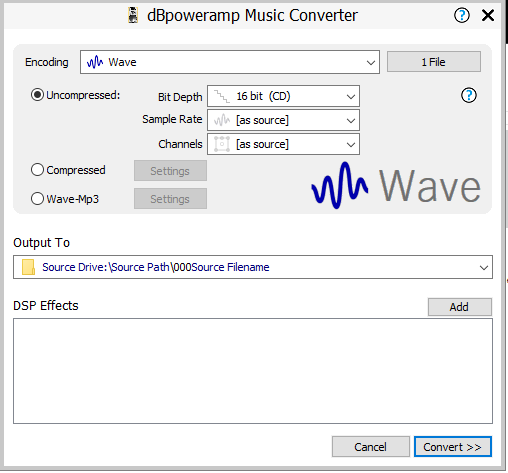
Task: Click the Sample Rate waveform icon
Action: tap(222, 120)
